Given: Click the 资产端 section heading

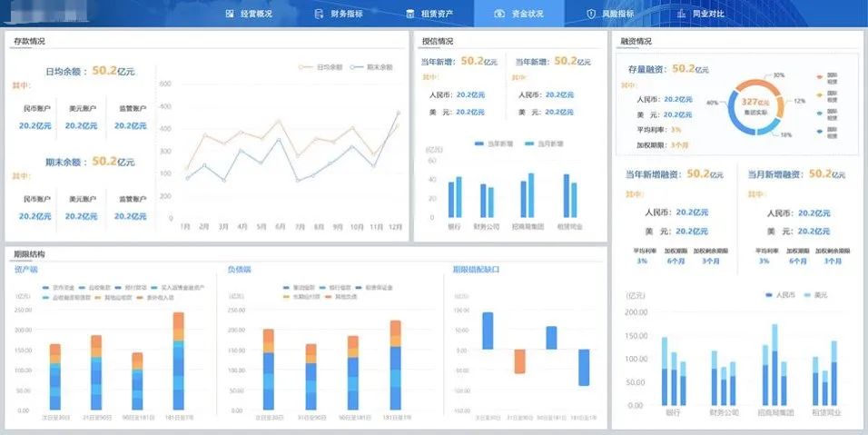Looking at the screenshot, I should (25, 270).
